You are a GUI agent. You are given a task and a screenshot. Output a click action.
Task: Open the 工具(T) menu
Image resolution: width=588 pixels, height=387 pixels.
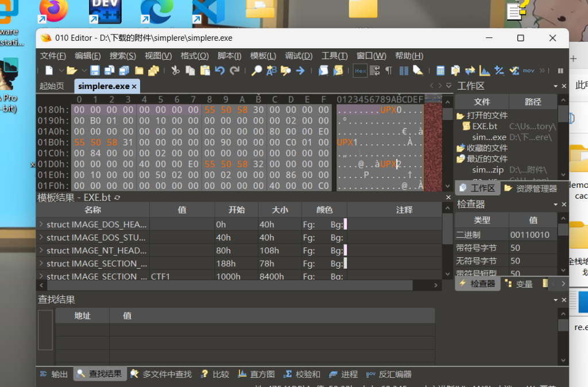tap(335, 56)
